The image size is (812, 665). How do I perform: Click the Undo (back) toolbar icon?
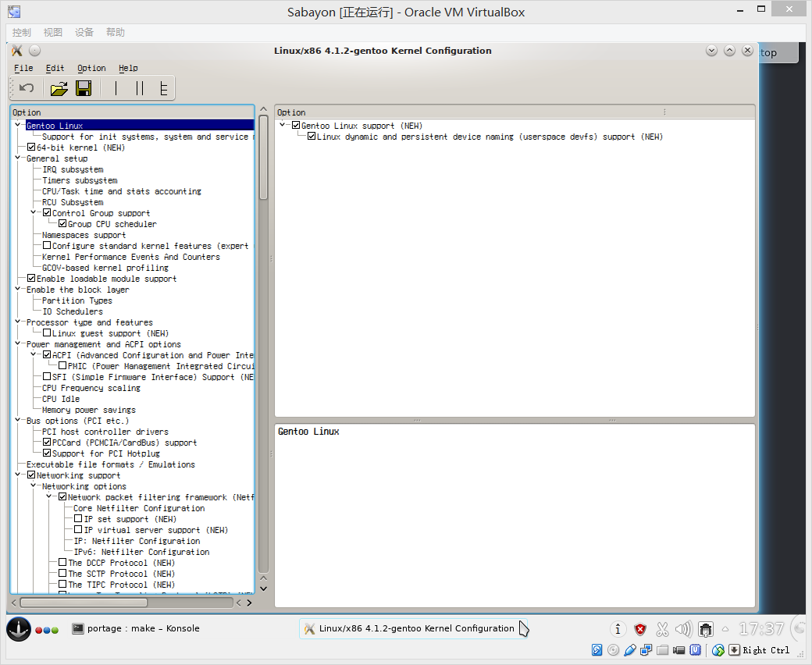[x=27, y=88]
